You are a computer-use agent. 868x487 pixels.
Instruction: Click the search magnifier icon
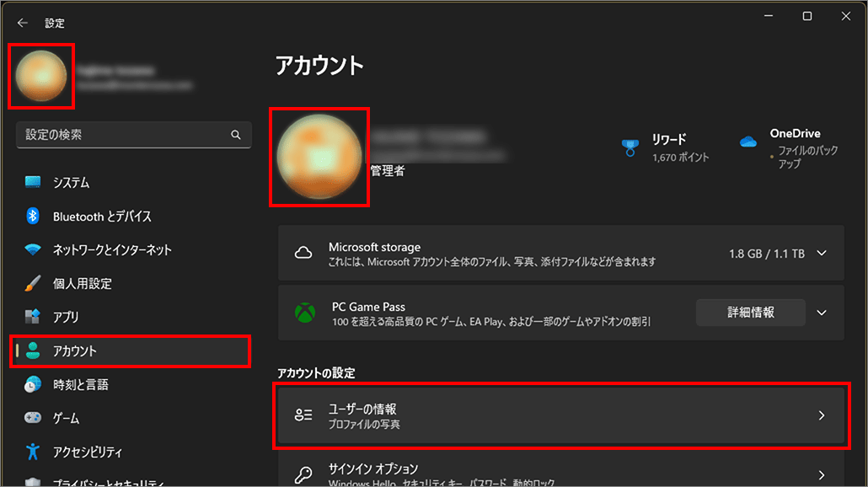point(236,135)
